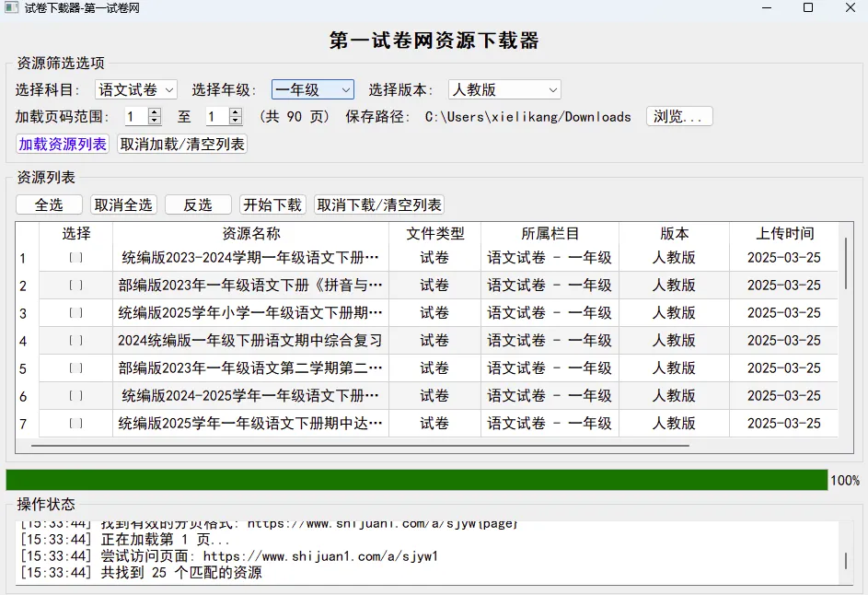Click the start page number field

click(x=136, y=116)
